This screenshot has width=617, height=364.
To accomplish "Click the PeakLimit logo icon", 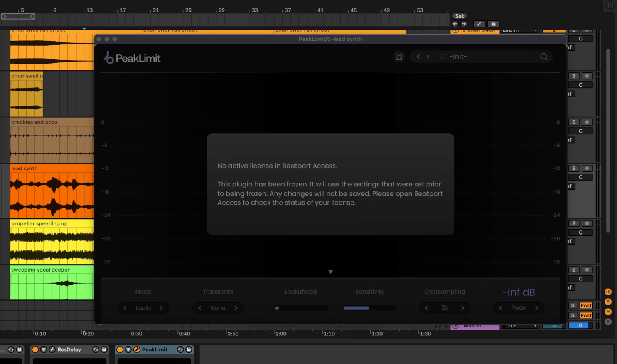I will [108, 58].
